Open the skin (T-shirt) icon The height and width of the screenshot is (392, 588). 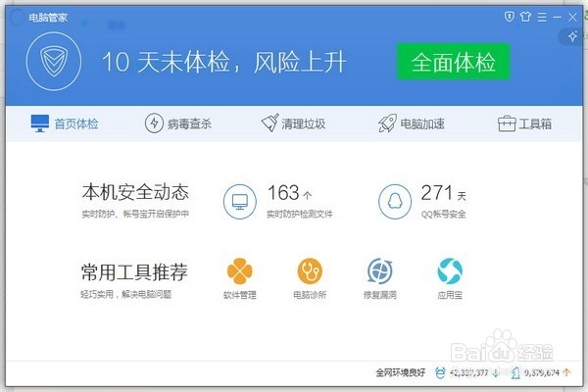525,17
